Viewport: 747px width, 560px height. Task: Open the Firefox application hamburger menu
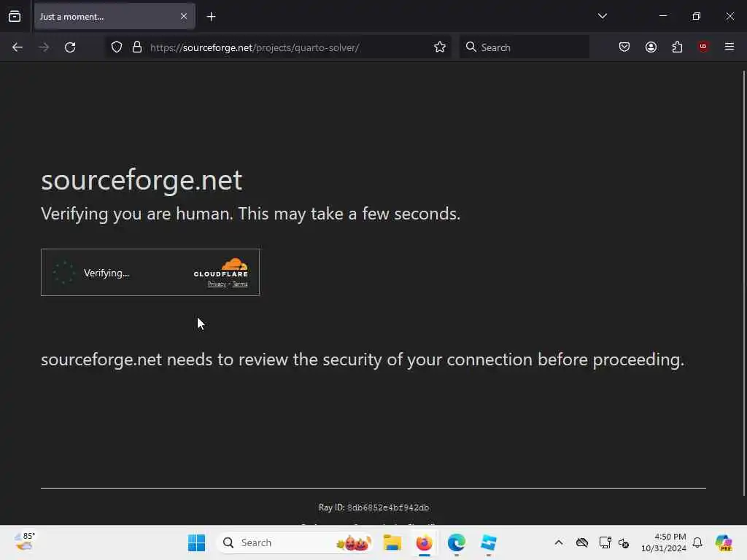click(729, 47)
